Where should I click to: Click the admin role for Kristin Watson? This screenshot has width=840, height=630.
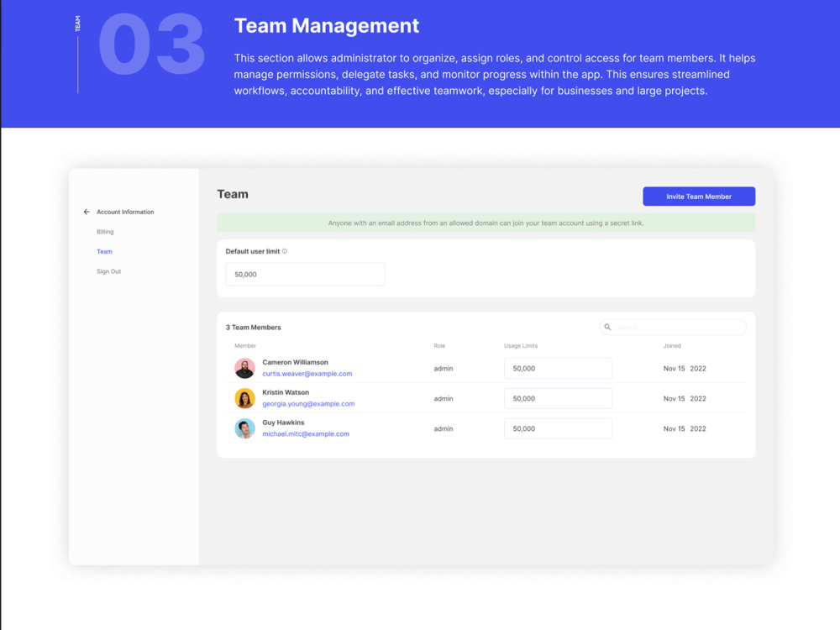[x=443, y=398]
